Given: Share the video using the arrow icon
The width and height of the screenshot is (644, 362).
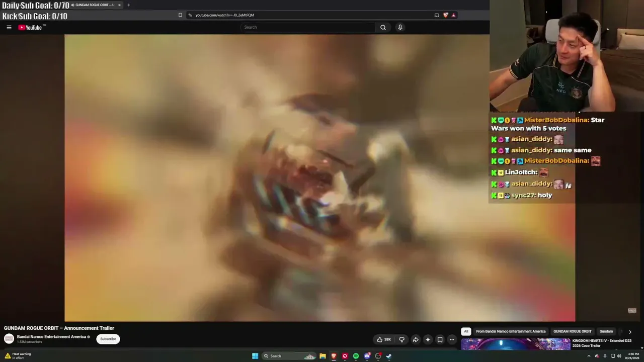Looking at the screenshot, I should click(x=416, y=339).
